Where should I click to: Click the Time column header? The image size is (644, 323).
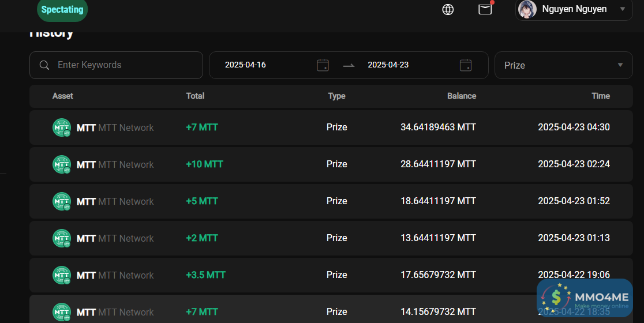(x=600, y=96)
